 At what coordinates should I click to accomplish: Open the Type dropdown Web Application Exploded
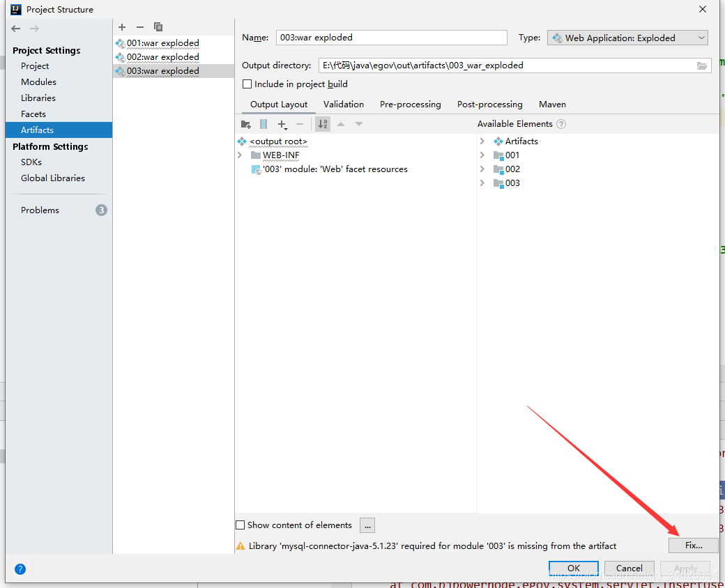pyautogui.click(x=626, y=37)
